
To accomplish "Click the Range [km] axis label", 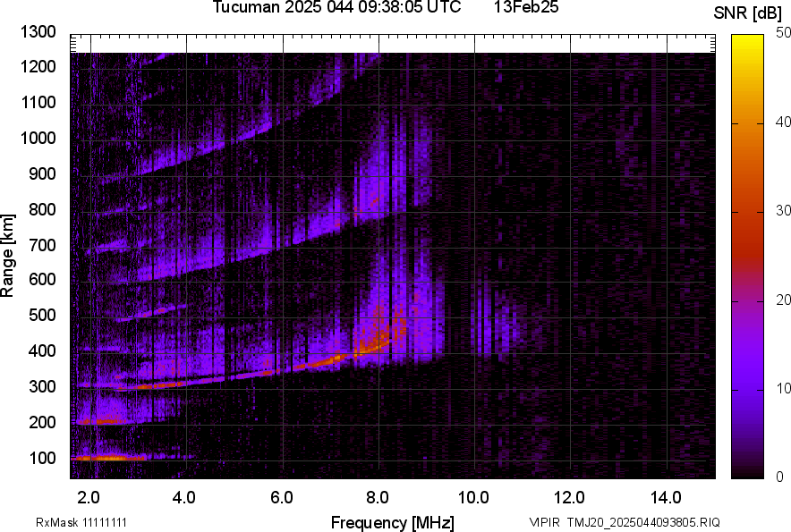I will point(8,258).
